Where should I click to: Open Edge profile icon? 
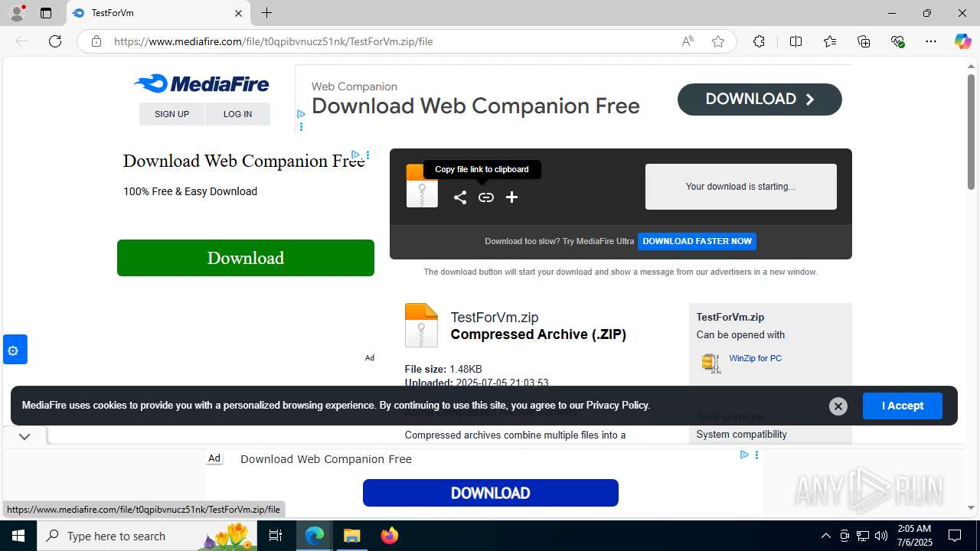(16, 13)
